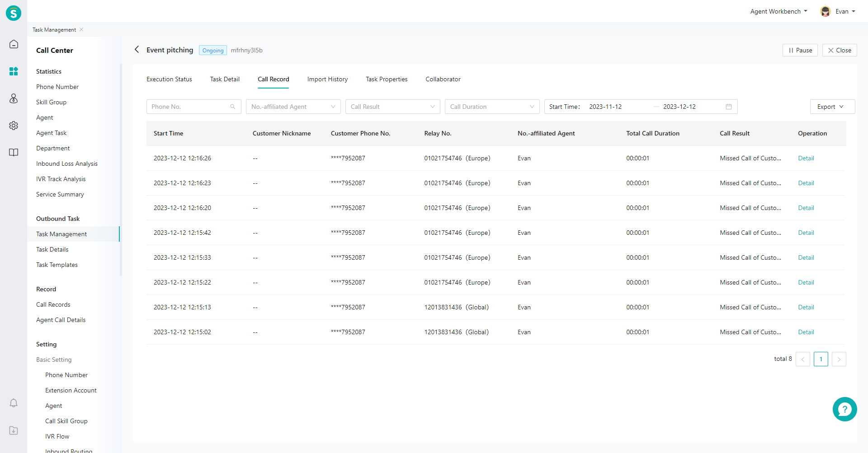
Task: Go back using the arrow beside Event pitching
Action: coord(137,50)
